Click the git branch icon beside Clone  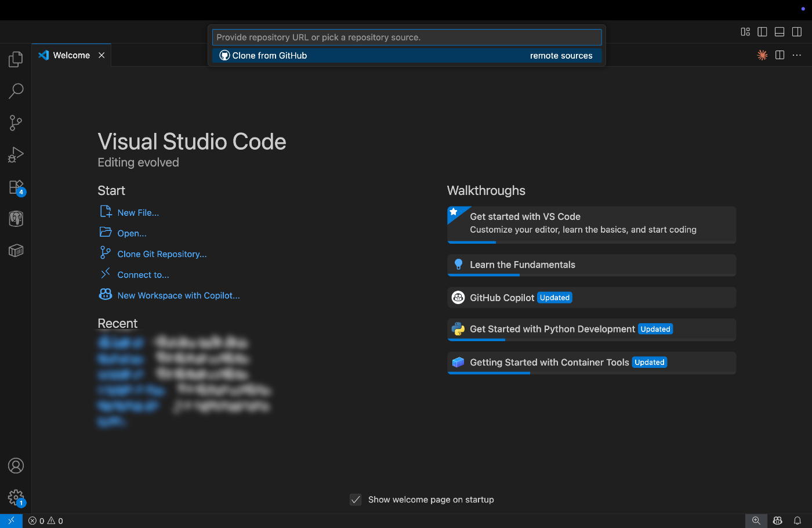(106, 252)
